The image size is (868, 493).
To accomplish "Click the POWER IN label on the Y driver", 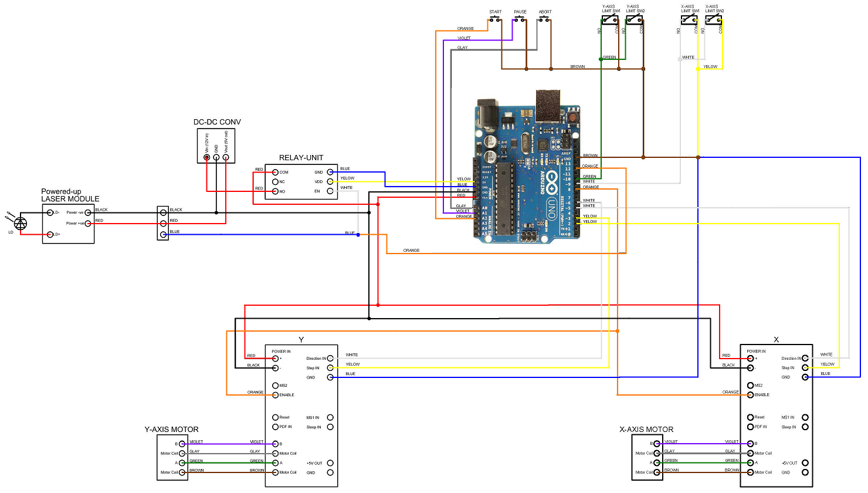I will tap(281, 352).
